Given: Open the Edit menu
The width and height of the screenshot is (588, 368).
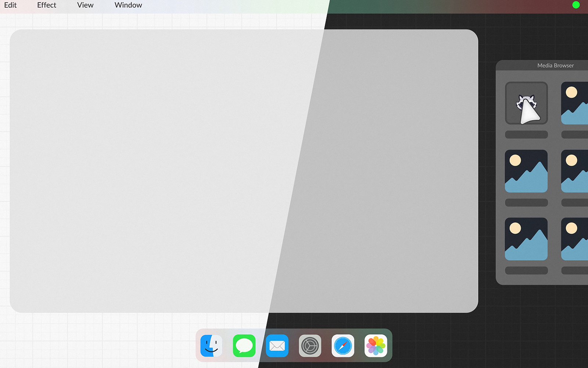Looking at the screenshot, I should (x=10, y=5).
